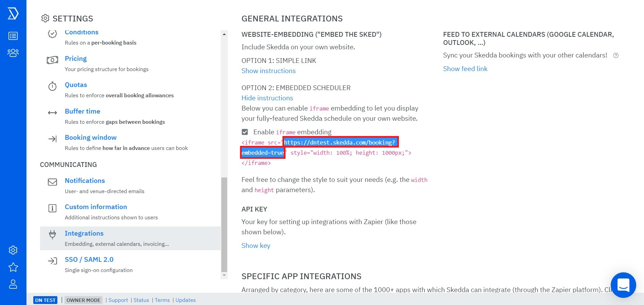Open the Notifications settings page

[x=85, y=181]
